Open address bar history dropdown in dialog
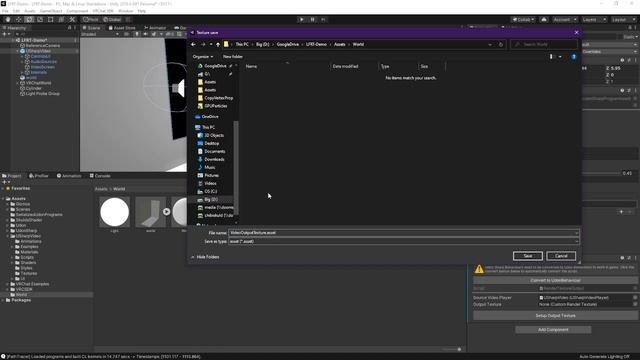 point(490,44)
